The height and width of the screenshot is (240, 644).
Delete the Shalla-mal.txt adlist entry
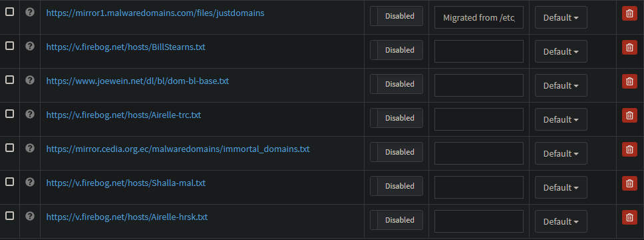pyautogui.click(x=629, y=183)
